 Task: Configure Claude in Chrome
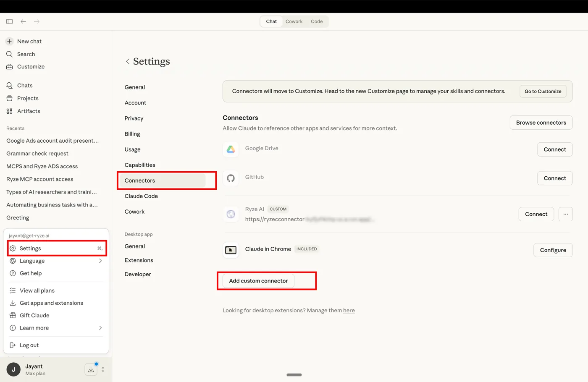tap(553, 250)
